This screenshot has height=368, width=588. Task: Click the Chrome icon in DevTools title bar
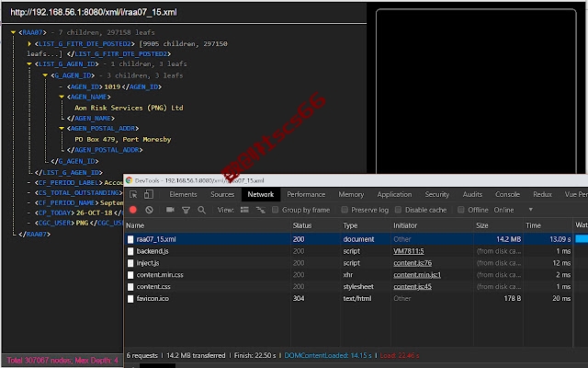129,180
